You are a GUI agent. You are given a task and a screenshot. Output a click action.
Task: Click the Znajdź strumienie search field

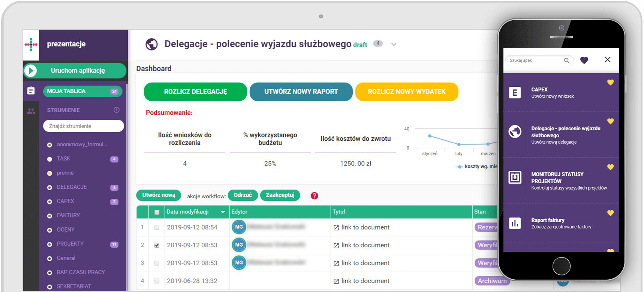83,126
